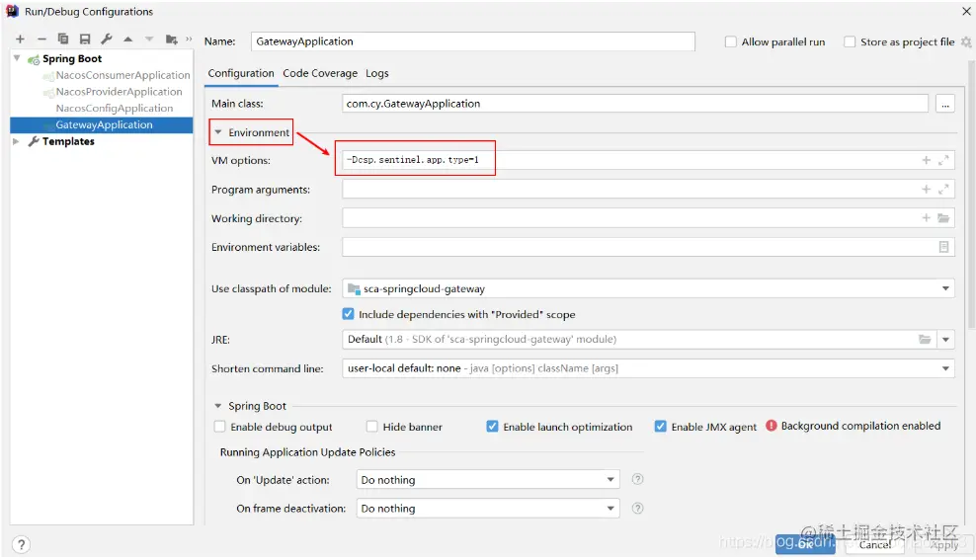Collapse the Spring Boot settings section

click(x=218, y=406)
